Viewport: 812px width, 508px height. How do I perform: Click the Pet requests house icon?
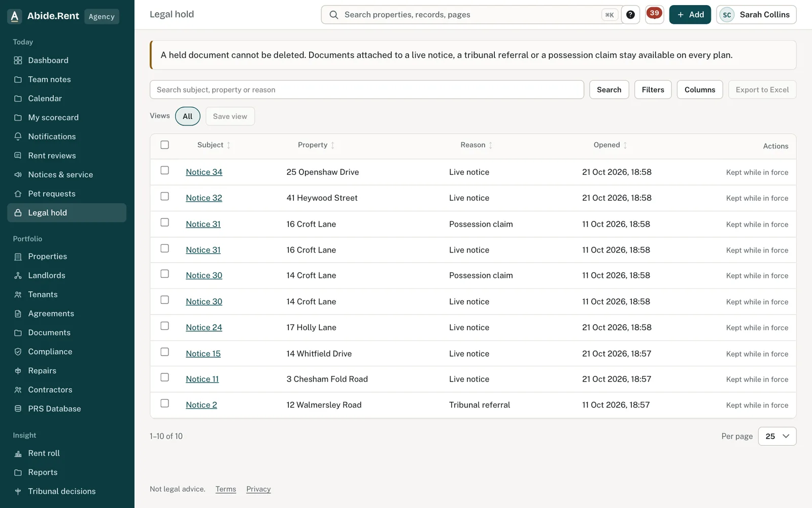coord(18,194)
